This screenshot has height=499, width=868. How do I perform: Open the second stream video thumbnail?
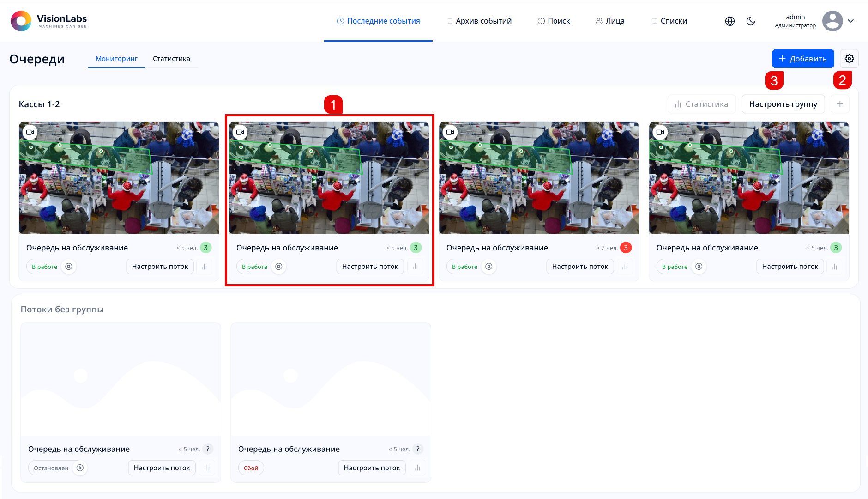click(x=329, y=178)
